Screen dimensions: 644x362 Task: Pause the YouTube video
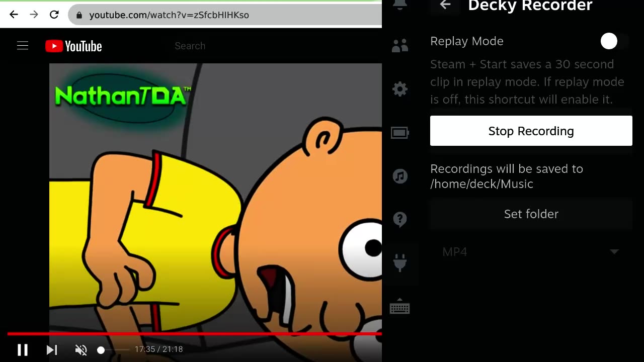pos(23,349)
